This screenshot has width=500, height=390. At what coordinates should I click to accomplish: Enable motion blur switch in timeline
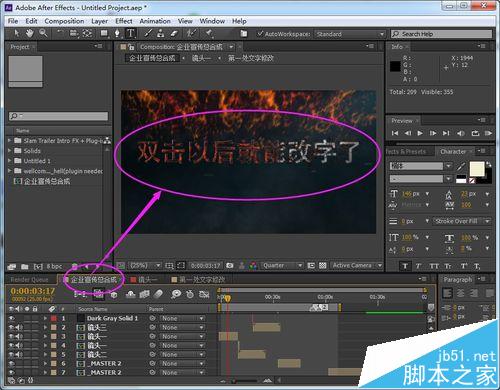(159, 294)
